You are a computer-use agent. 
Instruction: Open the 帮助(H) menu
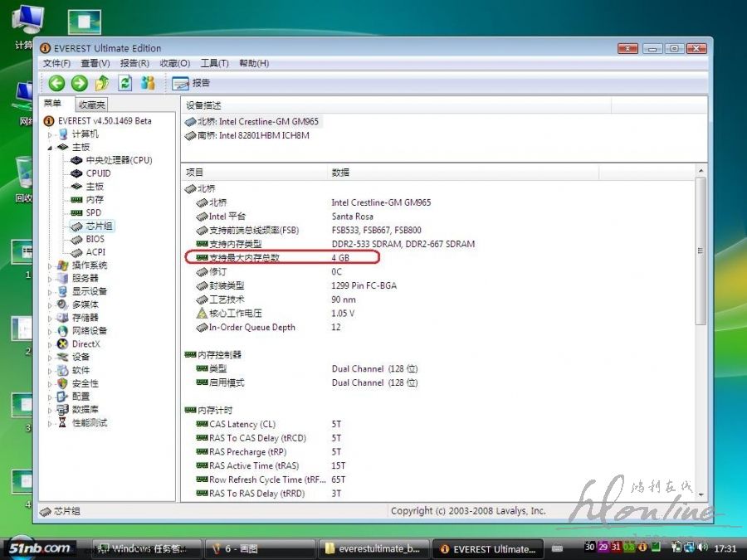[254, 63]
